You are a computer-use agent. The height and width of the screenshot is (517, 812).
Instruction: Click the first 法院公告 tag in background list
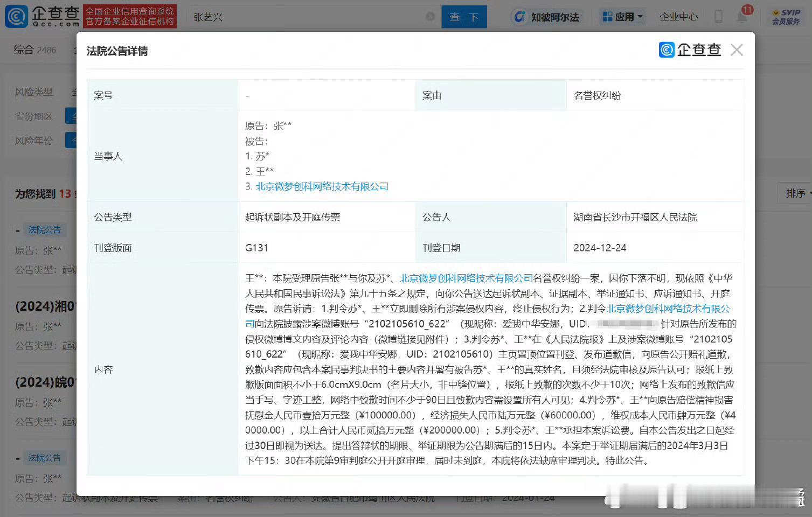coord(45,230)
